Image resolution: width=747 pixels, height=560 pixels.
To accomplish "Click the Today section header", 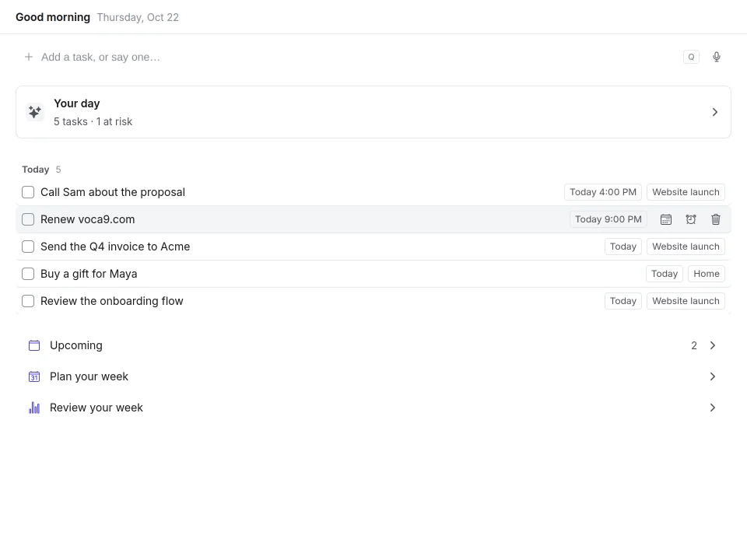I will pyautogui.click(x=36, y=170).
